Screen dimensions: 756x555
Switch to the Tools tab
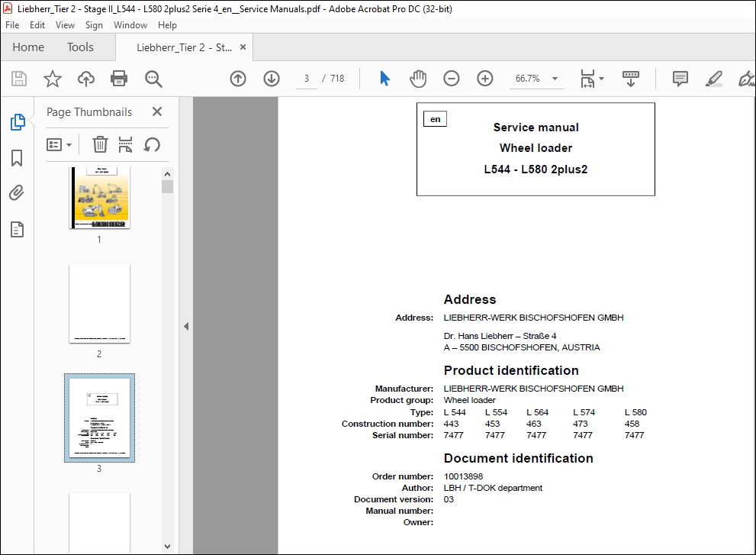pyautogui.click(x=80, y=47)
